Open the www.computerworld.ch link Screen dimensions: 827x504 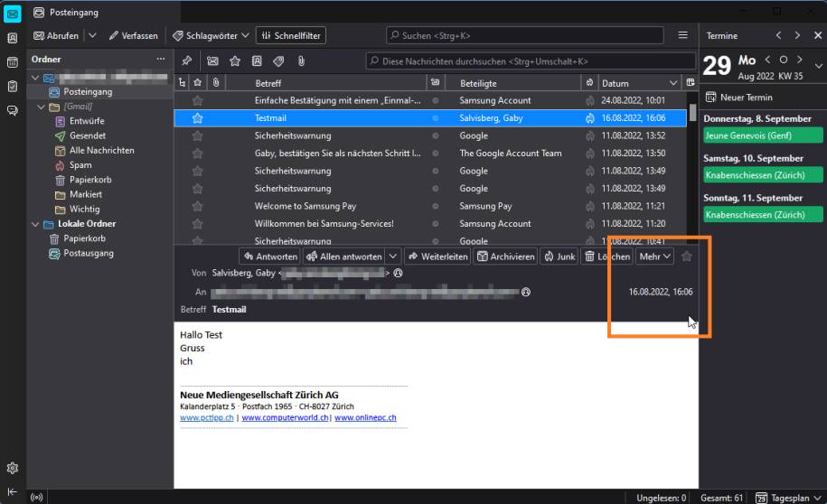point(285,418)
